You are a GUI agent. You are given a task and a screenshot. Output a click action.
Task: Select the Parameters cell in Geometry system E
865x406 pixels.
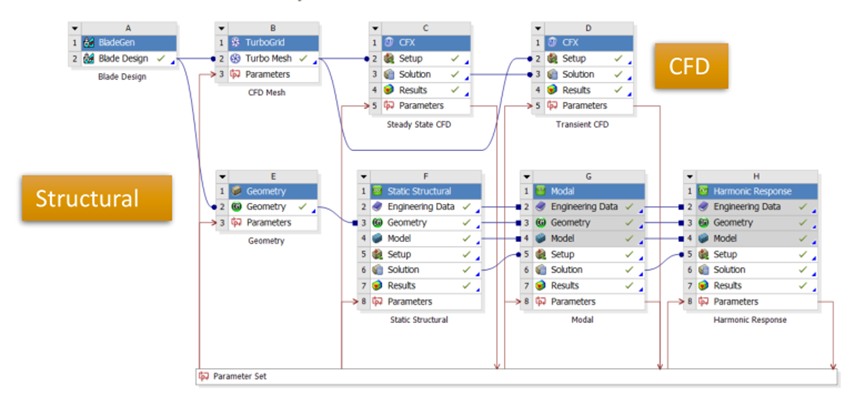pos(273,223)
